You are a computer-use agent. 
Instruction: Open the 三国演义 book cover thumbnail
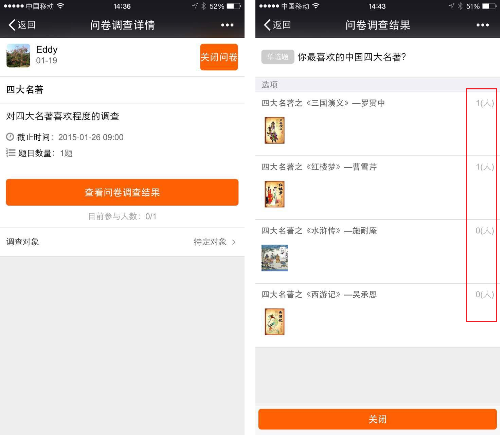(x=274, y=130)
